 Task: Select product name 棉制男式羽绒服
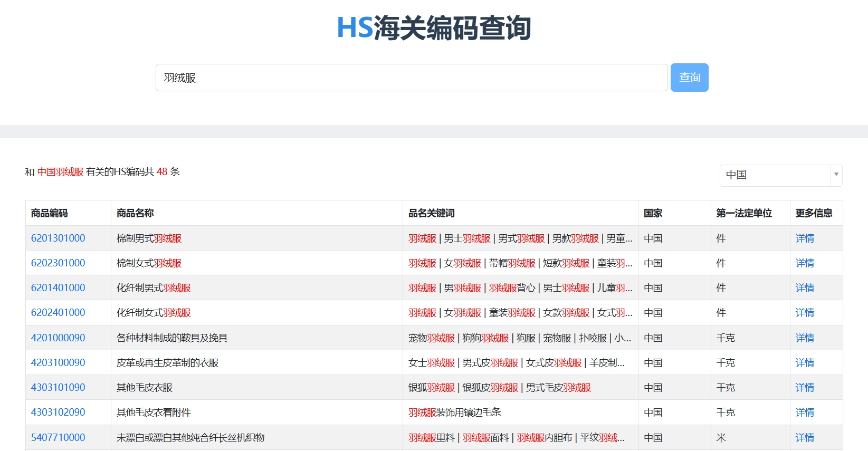click(x=149, y=238)
